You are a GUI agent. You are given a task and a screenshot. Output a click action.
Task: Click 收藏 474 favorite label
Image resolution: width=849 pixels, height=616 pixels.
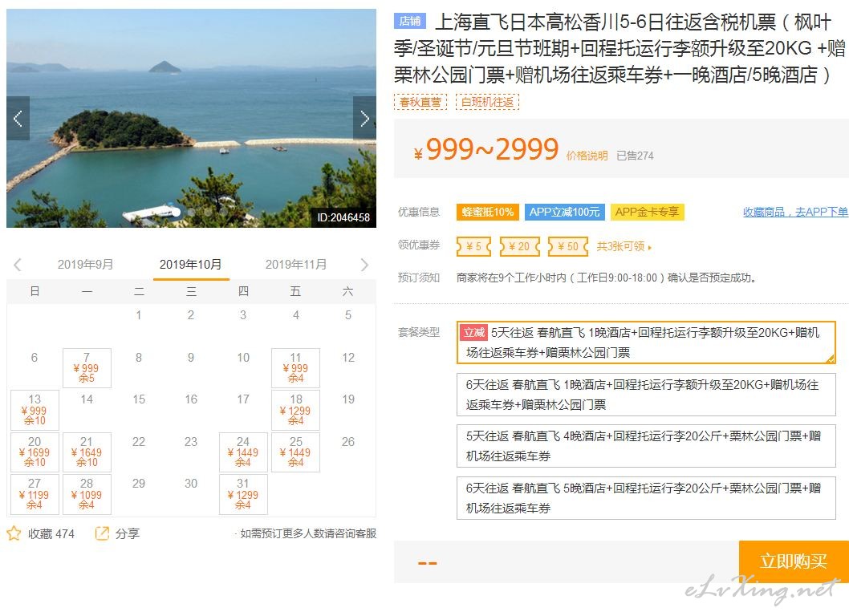(x=51, y=533)
